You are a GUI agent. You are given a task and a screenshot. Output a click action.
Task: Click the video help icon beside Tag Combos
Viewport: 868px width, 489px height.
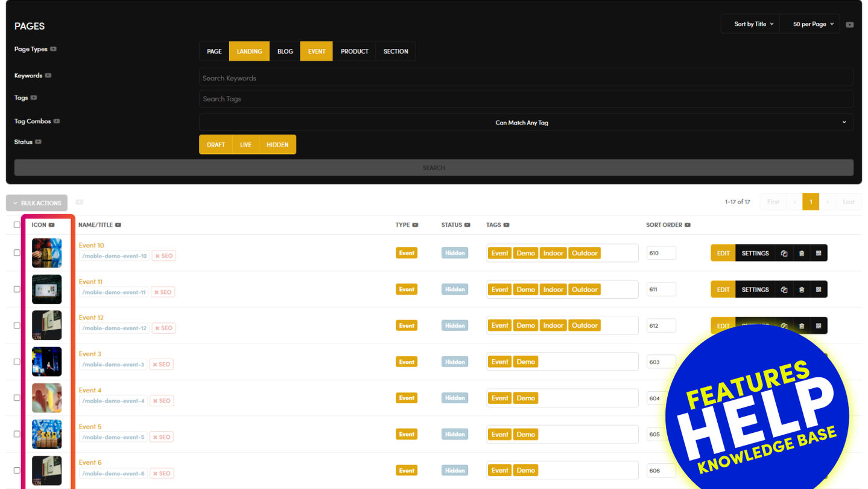pos(57,121)
